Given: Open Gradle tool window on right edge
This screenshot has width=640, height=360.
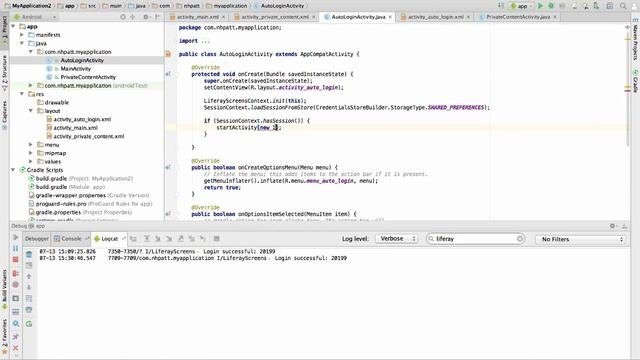Looking at the screenshot, I should pyautogui.click(x=636, y=81).
